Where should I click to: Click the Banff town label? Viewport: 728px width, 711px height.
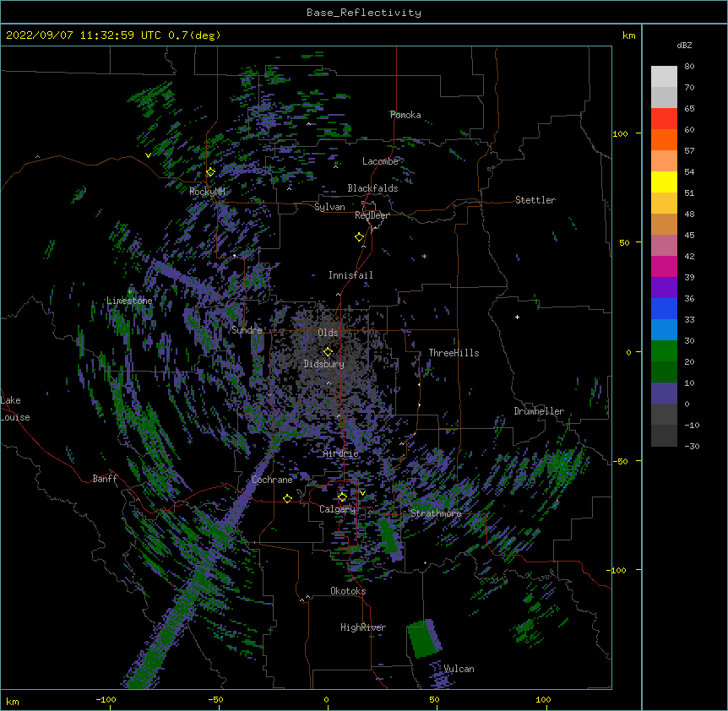[105, 479]
